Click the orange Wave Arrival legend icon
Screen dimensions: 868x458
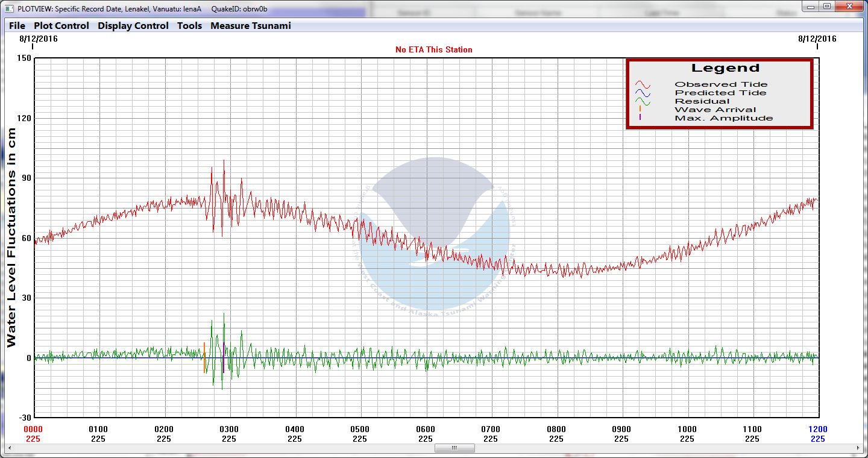pos(640,110)
